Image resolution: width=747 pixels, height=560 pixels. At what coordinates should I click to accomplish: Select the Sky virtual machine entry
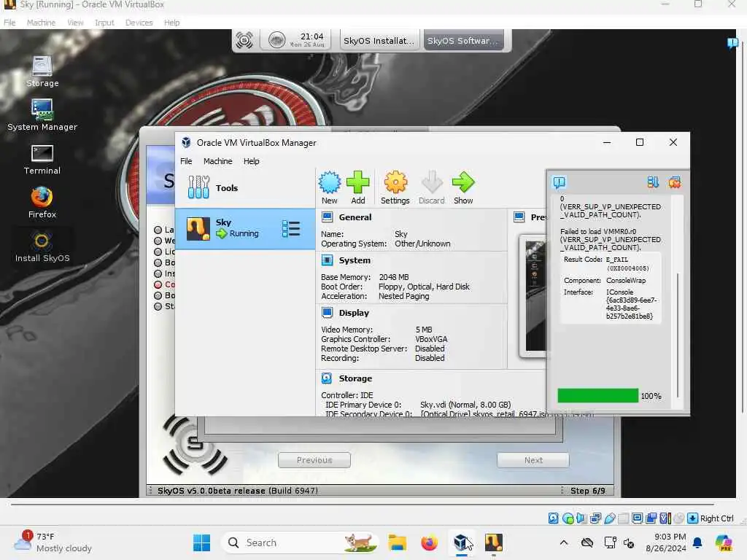(245, 229)
